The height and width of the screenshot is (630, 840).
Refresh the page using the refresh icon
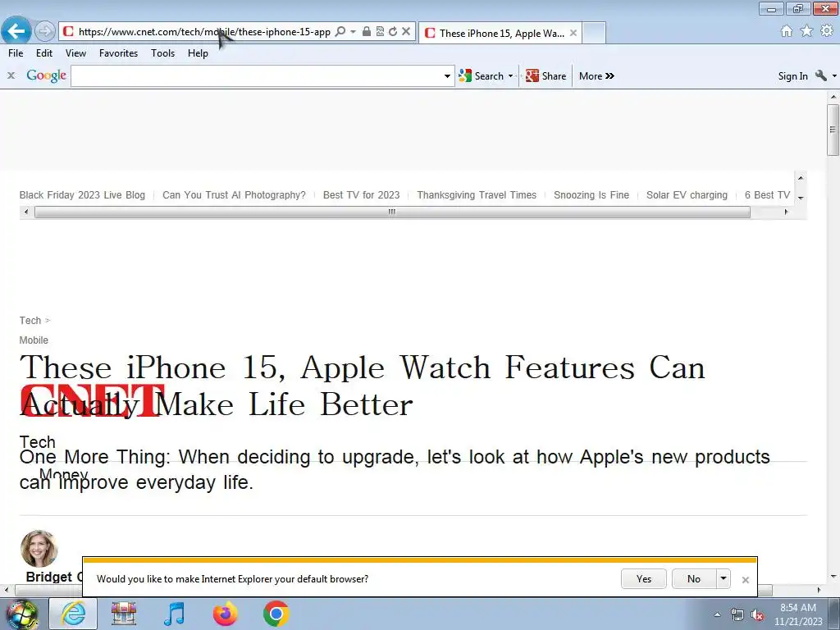pyautogui.click(x=393, y=32)
